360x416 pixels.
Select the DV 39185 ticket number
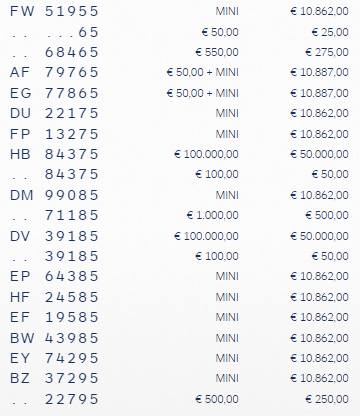(x=54, y=236)
